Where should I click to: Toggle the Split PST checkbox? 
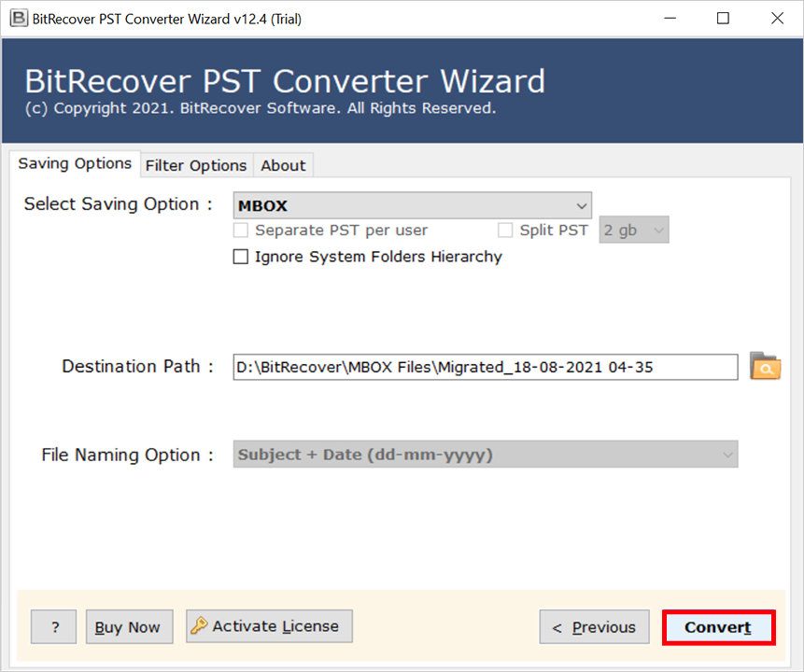[x=505, y=230]
